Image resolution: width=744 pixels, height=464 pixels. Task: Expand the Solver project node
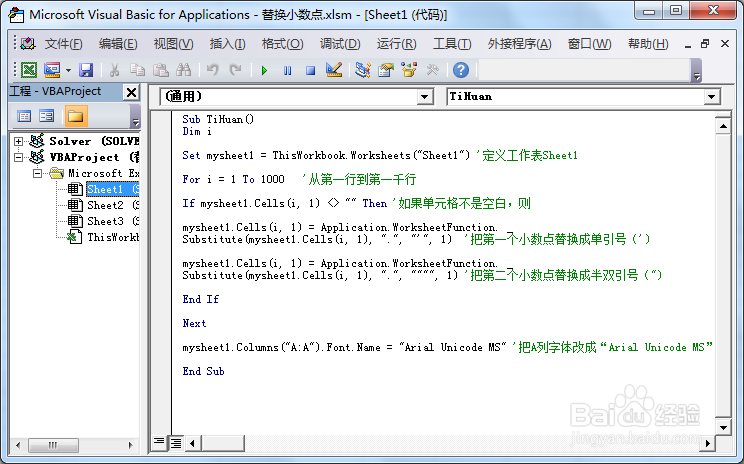click(x=18, y=141)
